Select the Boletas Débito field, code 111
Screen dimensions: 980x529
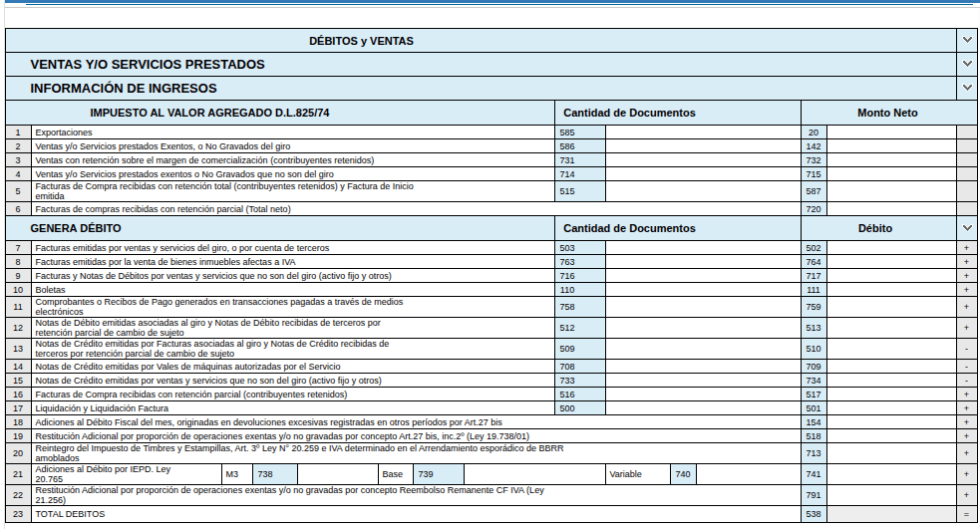[891, 290]
